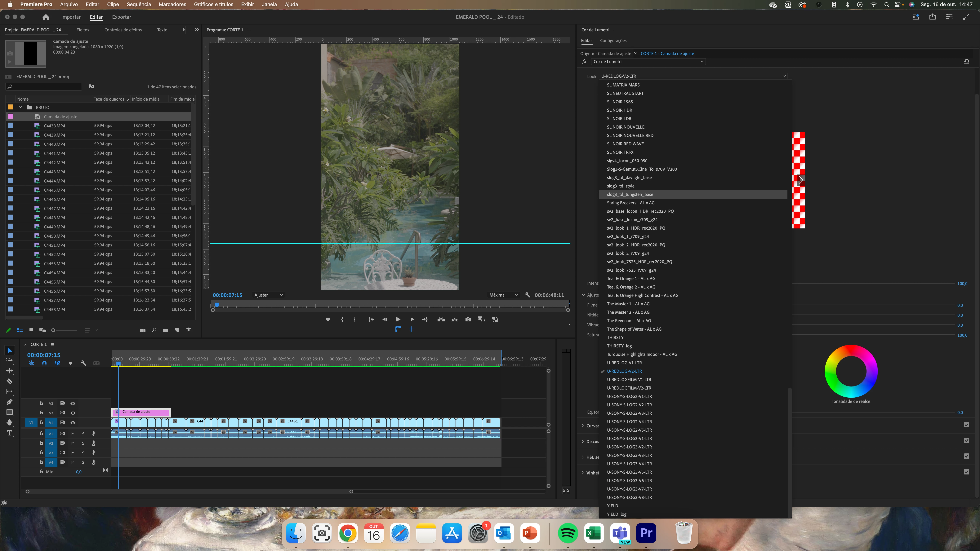Screen dimensions: 980x551
Task: Select the Hand tool
Action: pyautogui.click(x=10, y=422)
